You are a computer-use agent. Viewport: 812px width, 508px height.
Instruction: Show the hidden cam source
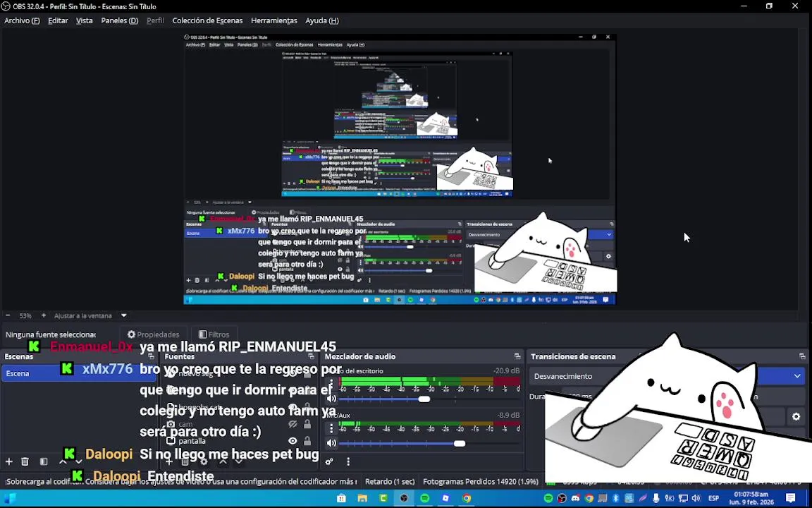[x=293, y=424]
